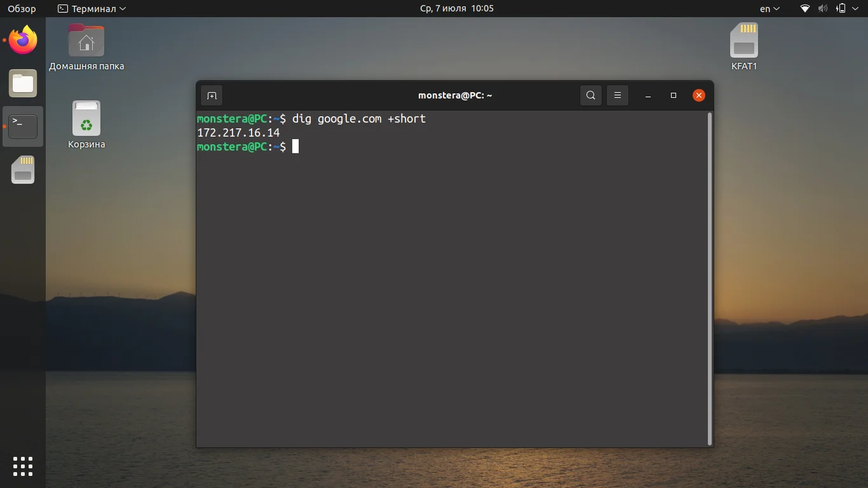Open the Обзор activities overview

tap(22, 9)
